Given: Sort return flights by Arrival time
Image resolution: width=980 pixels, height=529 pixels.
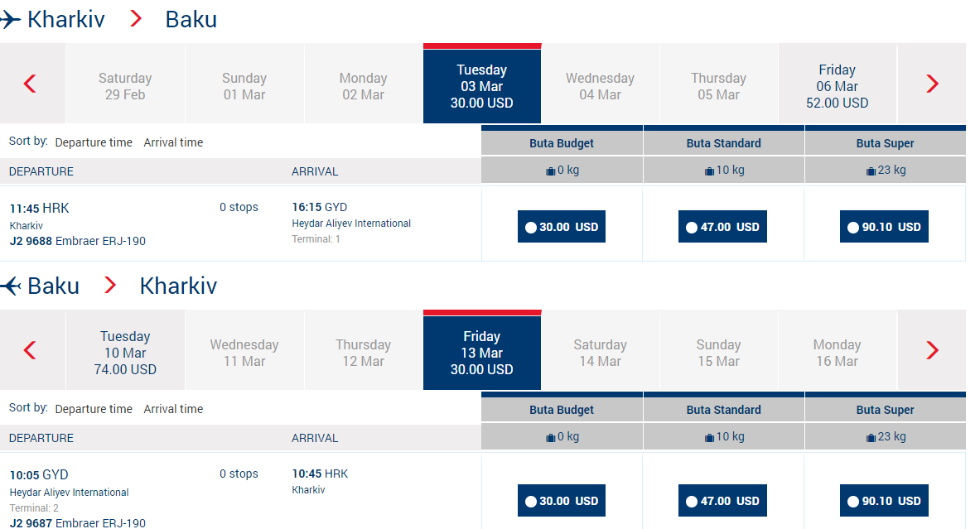Looking at the screenshot, I should point(173,409).
